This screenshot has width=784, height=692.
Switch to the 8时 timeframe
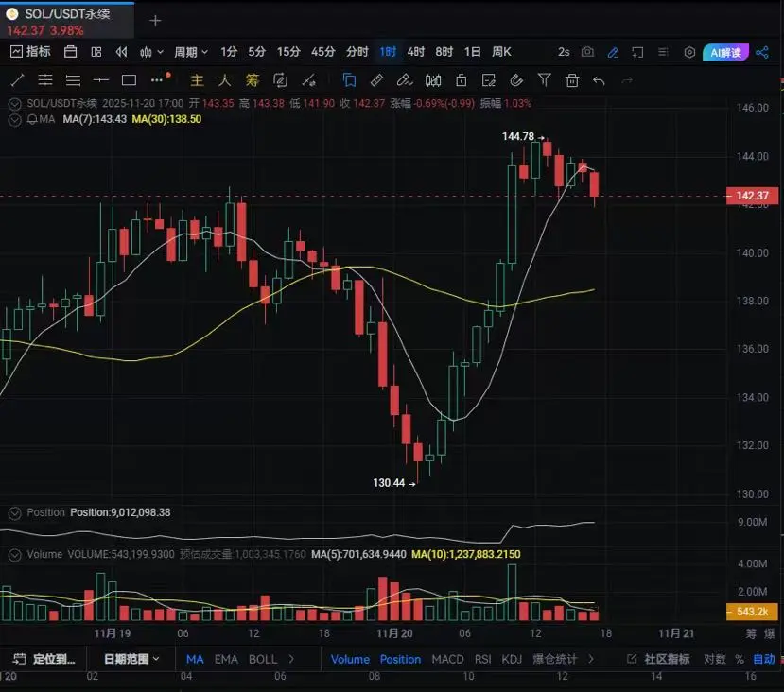(x=444, y=51)
